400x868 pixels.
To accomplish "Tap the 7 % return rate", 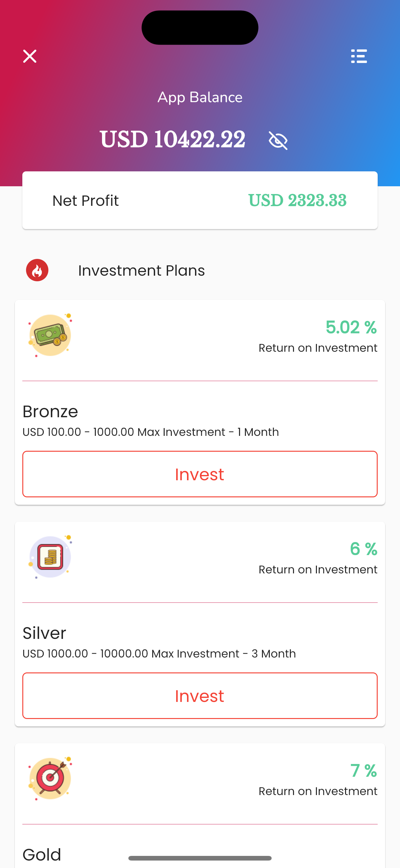I will tap(363, 771).
